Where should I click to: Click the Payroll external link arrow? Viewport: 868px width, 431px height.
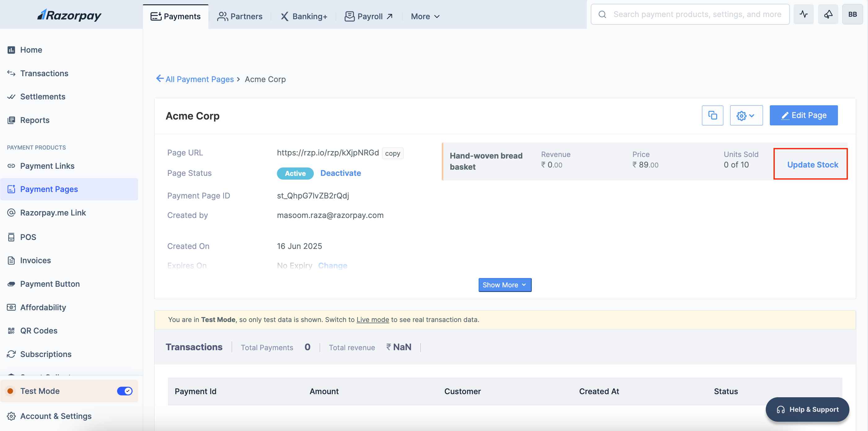(x=390, y=16)
